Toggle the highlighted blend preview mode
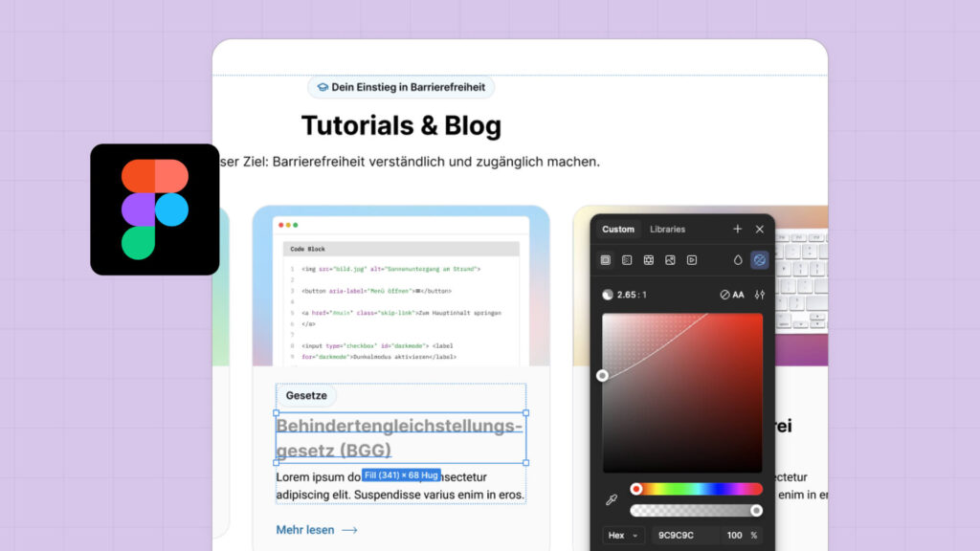980x551 pixels. (759, 259)
